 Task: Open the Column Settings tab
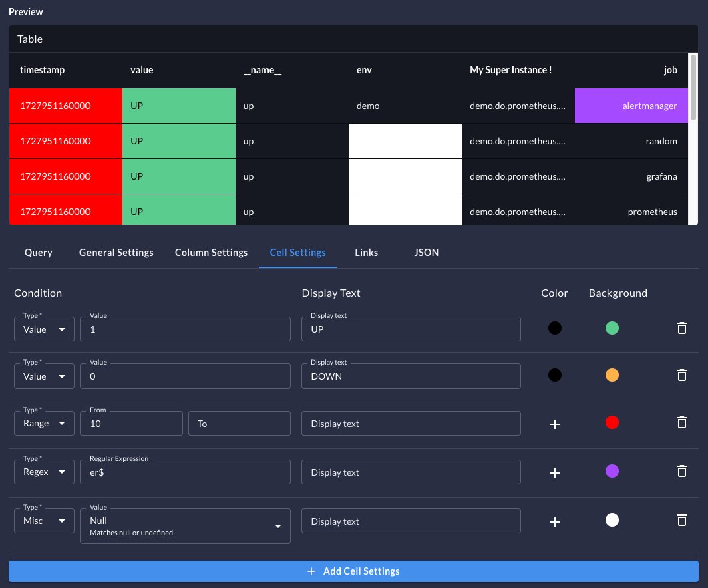(211, 253)
